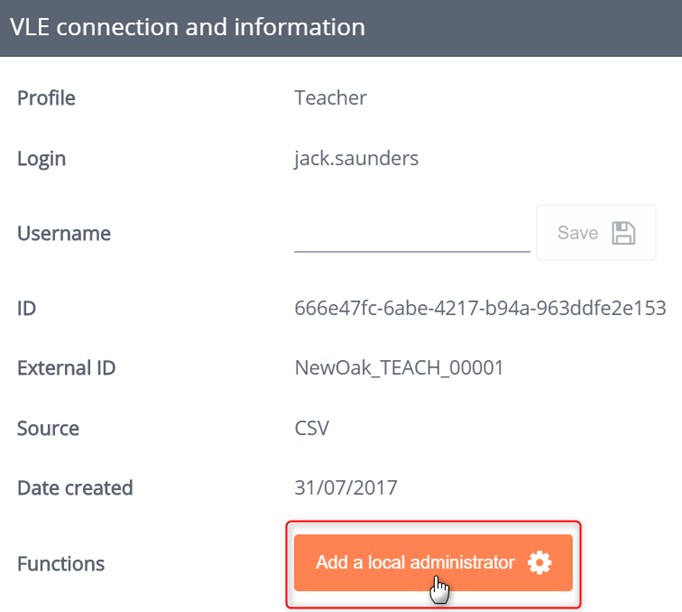Focus the Username input field
This screenshot has height=612, width=682.
[411, 235]
